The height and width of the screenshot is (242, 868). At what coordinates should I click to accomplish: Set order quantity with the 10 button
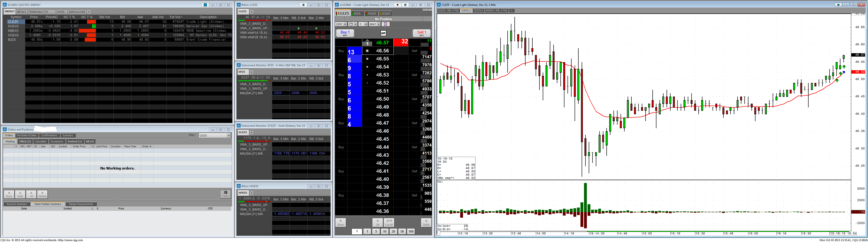coord(384,232)
